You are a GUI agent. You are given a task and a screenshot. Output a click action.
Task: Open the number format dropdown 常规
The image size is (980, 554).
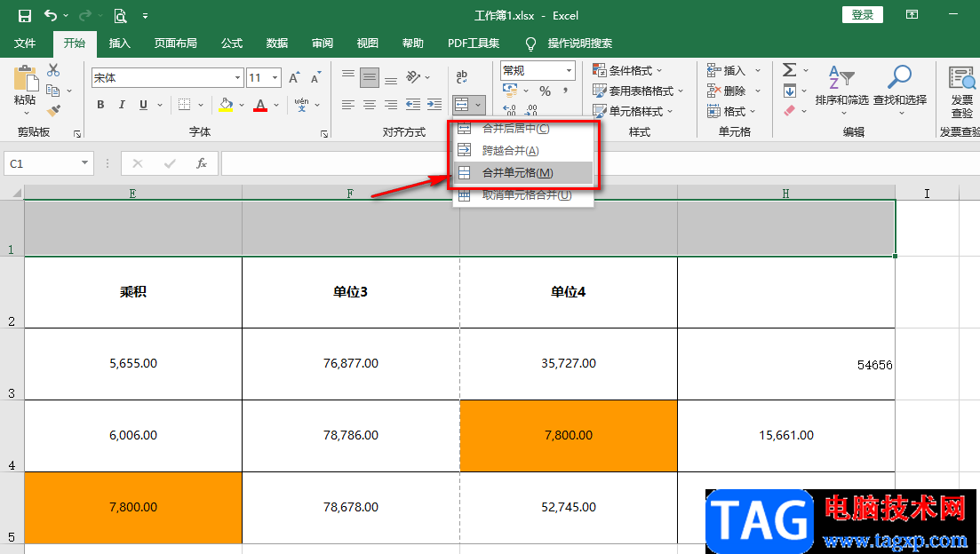point(569,70)
